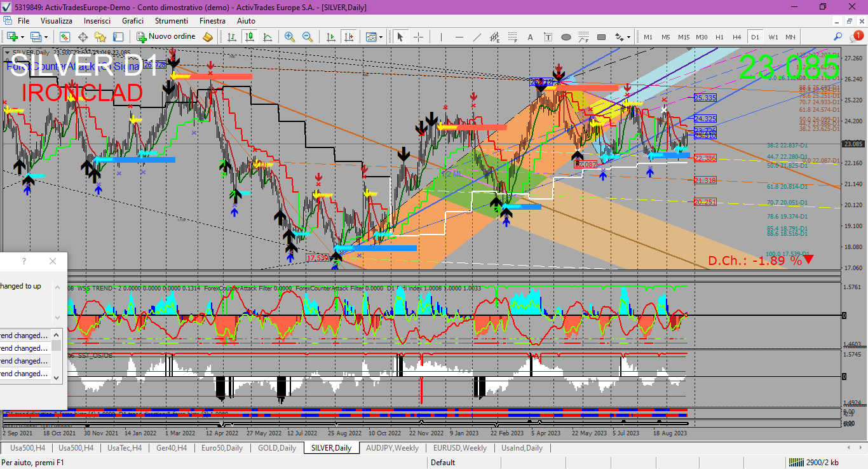868x469 pixels.
Task: Open the chat notifications icon
Action: 856,37
